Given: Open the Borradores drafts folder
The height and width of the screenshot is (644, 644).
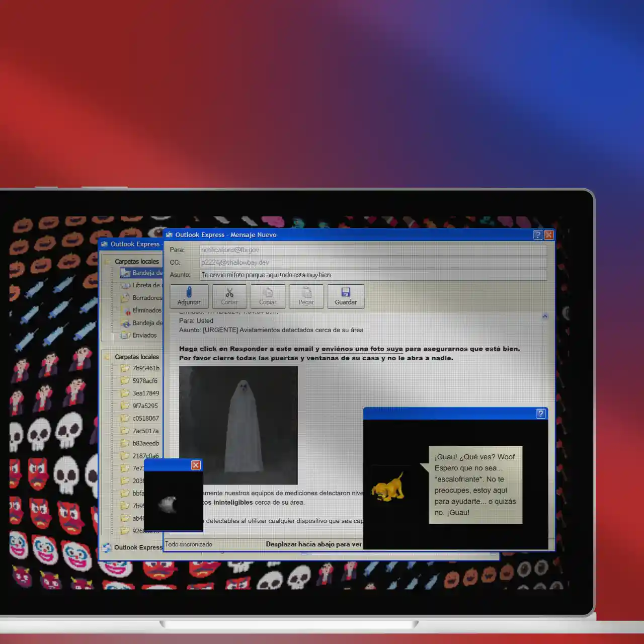Looking at the screenshot, I should click(141, 298).
